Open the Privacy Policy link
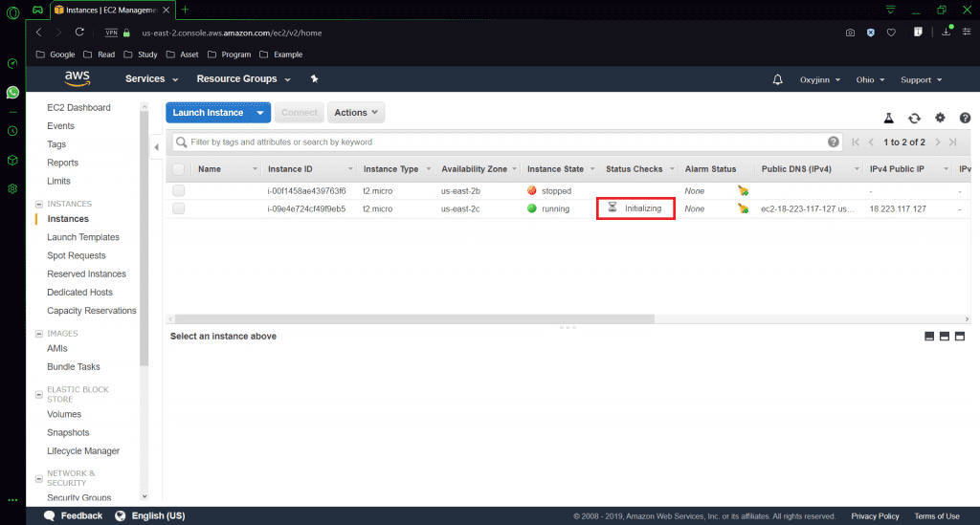 point(875,515)
